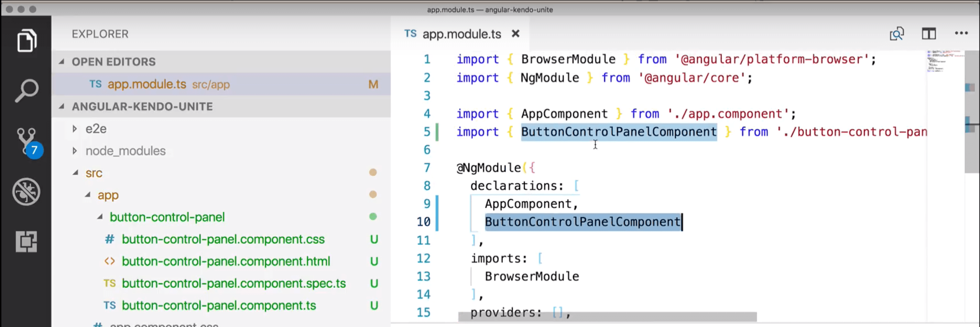
Task: Collapse the ANGULAR-KENDO-UNITE section
Action: (61, 106)
